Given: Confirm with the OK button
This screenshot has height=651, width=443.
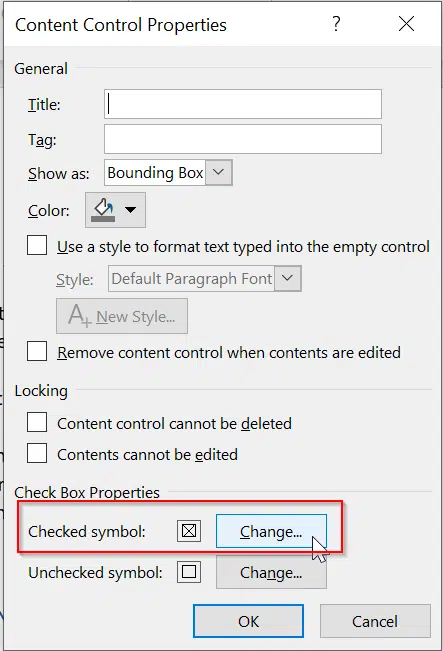Looking at the screenshot, I should pyautogui.click(x=248, y=621).
